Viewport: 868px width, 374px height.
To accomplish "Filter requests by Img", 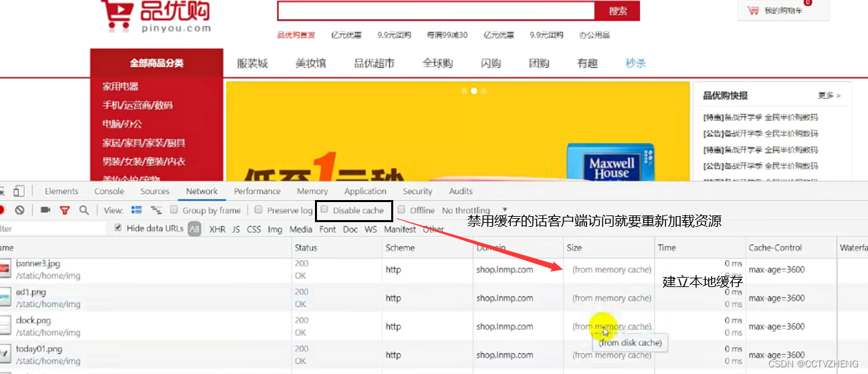I will pos(275,229).
